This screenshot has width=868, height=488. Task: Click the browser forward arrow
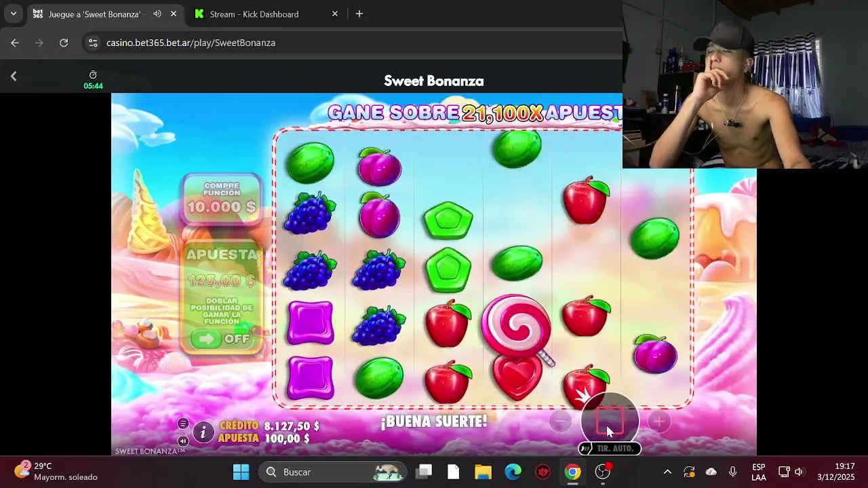click(39, 43)
